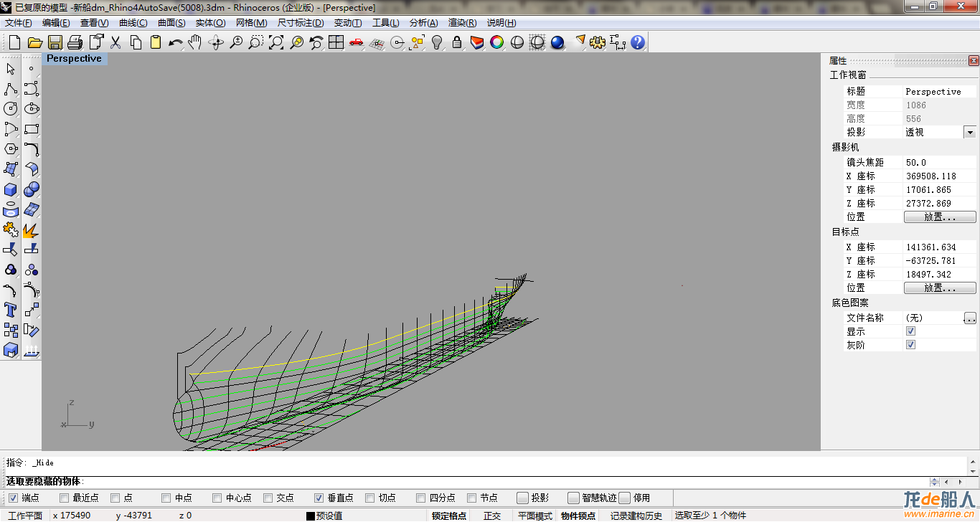This screenshot has height=522, width=980.
Task: Click the New file icon
Action: click(14, 42)
